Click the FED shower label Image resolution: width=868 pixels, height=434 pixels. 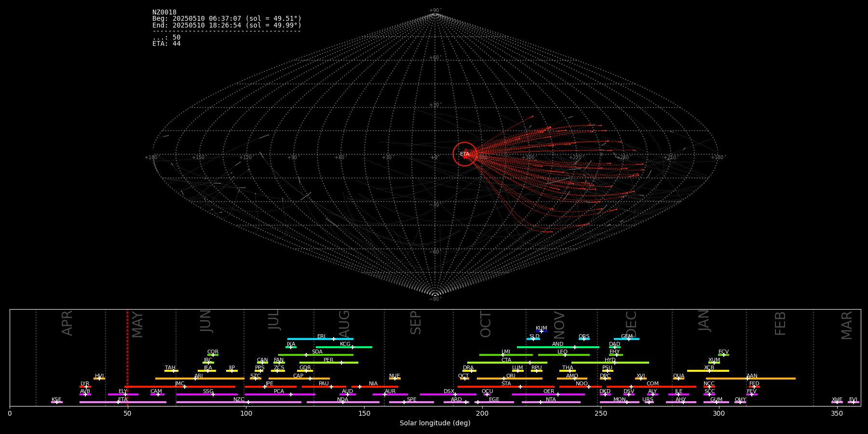755,384
